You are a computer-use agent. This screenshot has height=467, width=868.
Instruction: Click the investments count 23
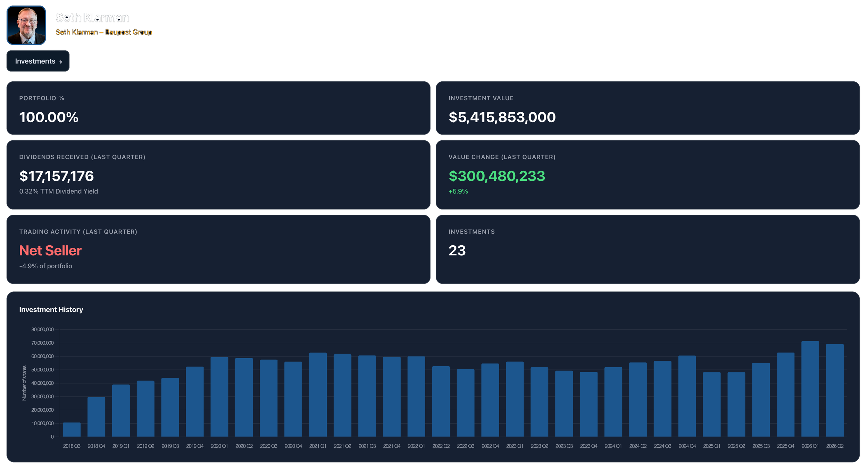coord(457,251)
